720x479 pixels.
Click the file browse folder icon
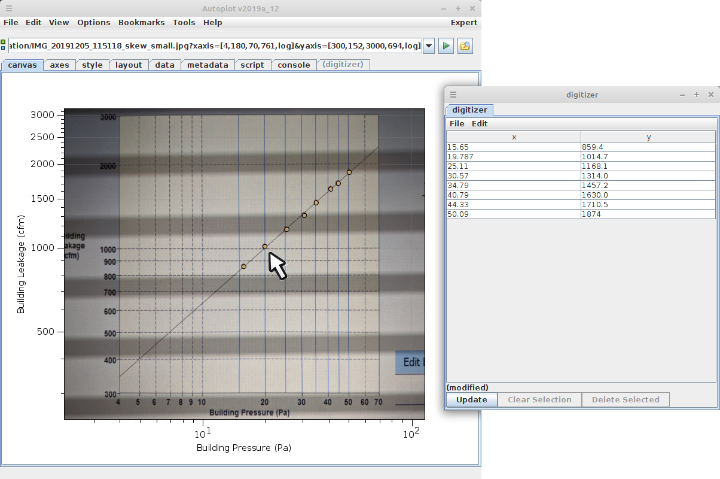tap(465, 46)
